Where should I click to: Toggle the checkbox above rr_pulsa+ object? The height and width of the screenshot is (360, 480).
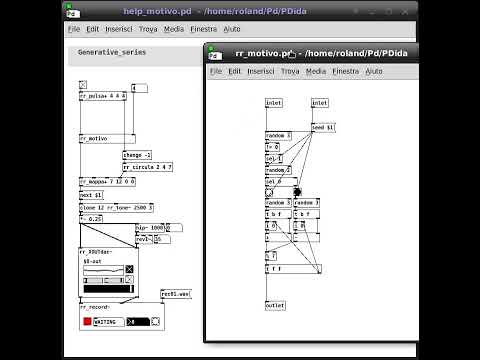(x=83, y=85)
